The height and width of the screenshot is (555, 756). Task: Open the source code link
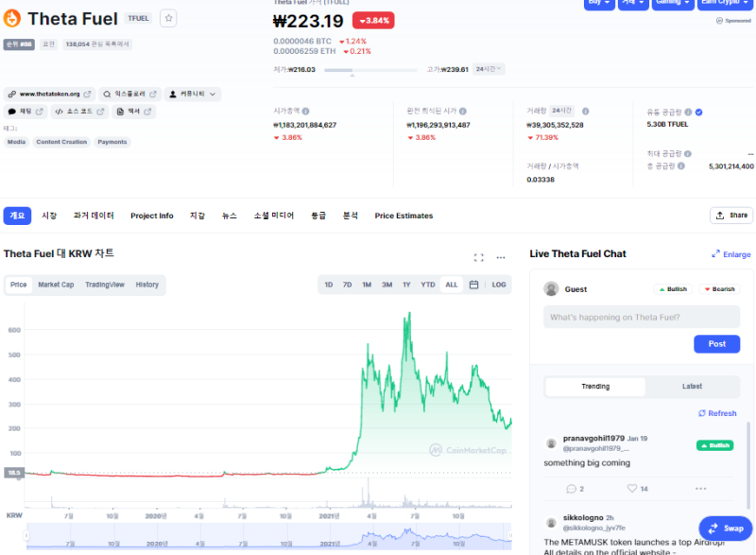click(x=79, y=112)
